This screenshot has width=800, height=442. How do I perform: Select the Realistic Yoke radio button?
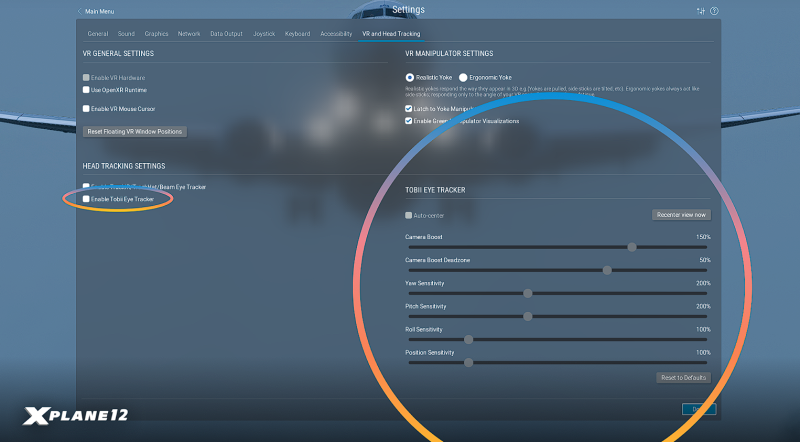(410, 77)
